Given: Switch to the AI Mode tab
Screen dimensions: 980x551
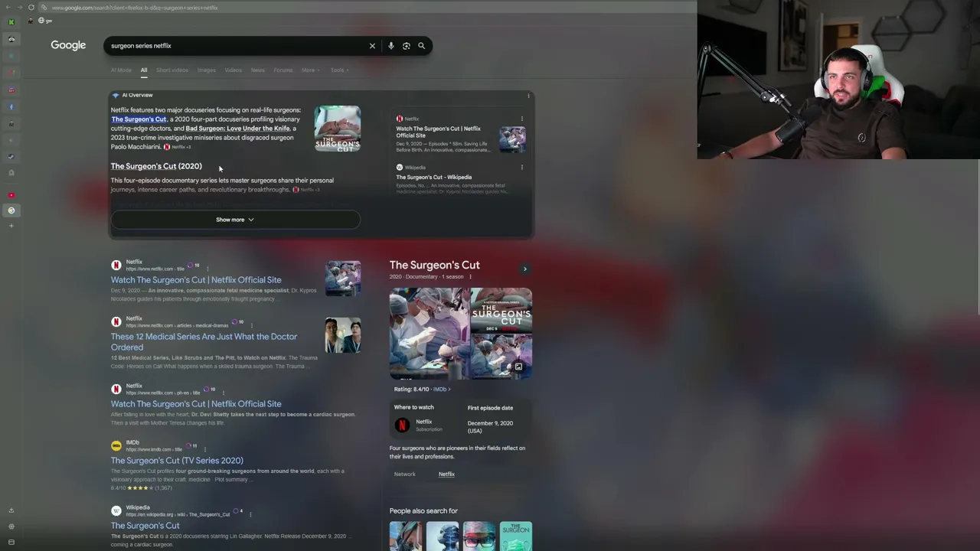Looking at the screenshot, I should [x=121, y=70].
